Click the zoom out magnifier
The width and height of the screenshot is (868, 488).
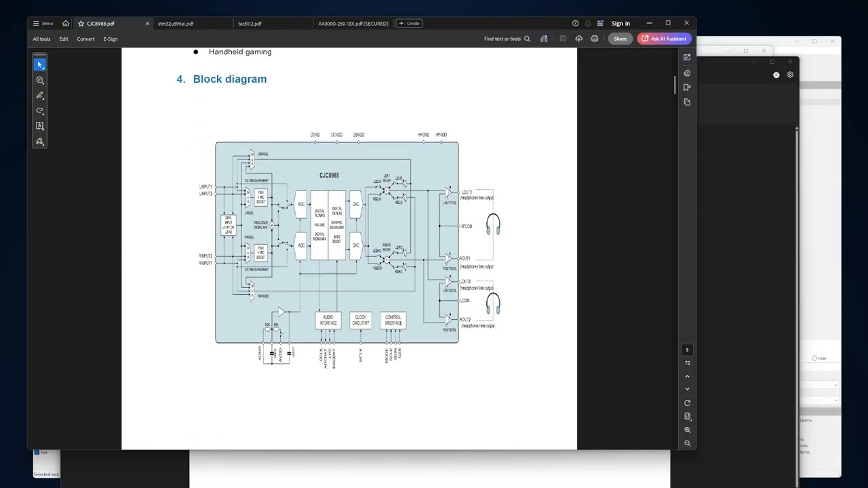pos(687,443)
